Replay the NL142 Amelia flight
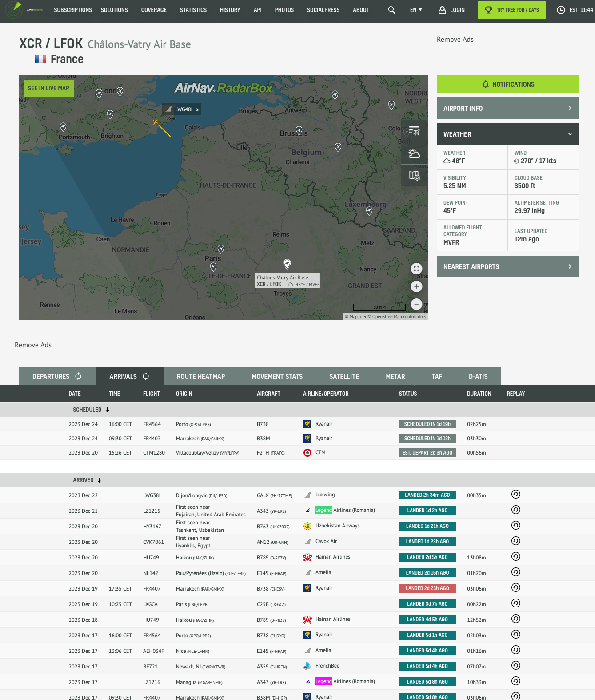595x700 pixels. (x=516, y=572)
